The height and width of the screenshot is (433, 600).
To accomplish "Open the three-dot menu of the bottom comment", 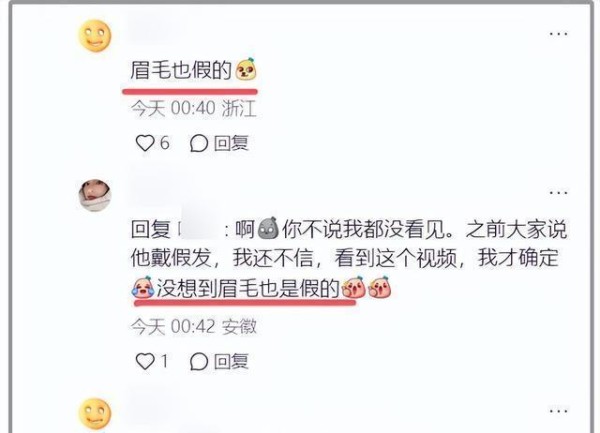I will tap(558, 411).
